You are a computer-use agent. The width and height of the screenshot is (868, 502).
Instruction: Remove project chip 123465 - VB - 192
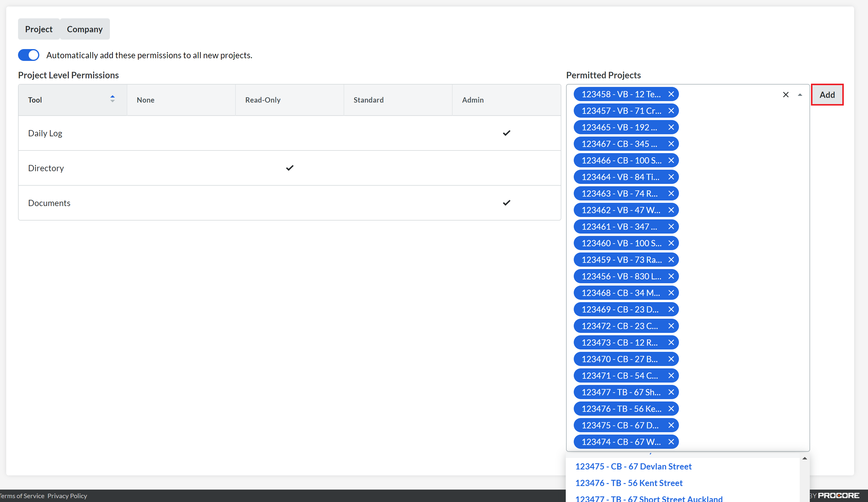(x=671, y=127)
